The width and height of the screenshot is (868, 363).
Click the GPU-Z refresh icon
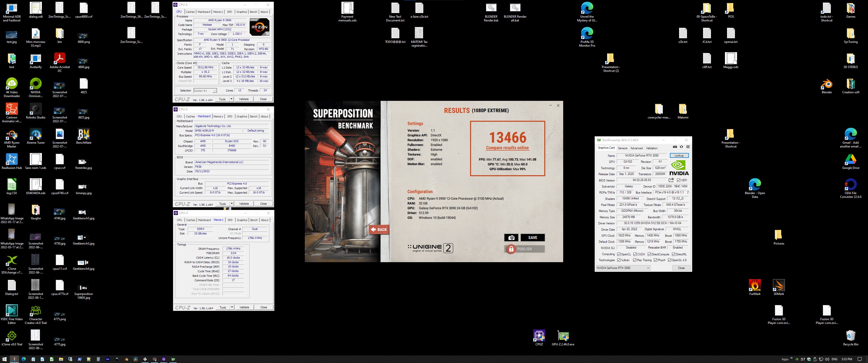pos(681,147)
